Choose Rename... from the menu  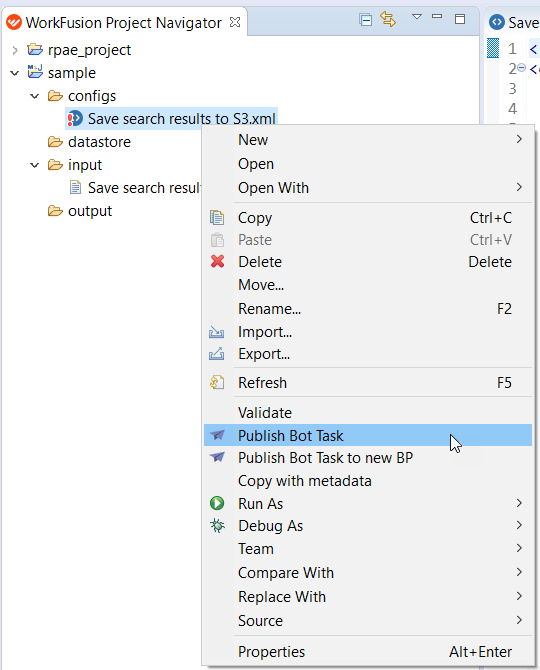pyautogui.click(x=368, y=309)
